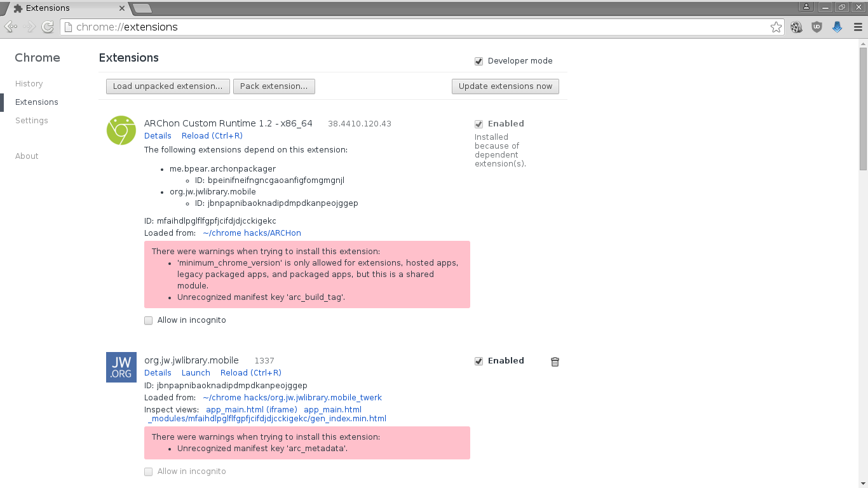The image size is (868, 488).
Task: Click the puzzle-piece icon on the Extensions tab
Action: pyautogui.click(x=18, y=8)
